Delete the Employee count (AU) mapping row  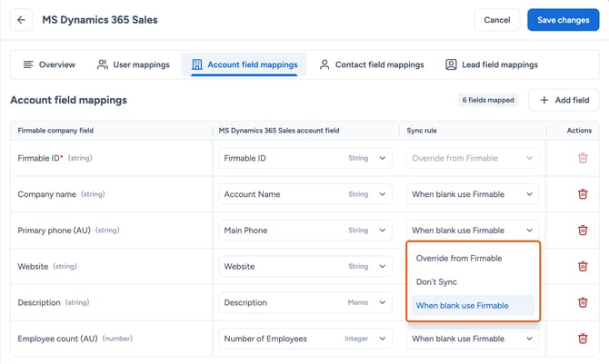(583, 339)
